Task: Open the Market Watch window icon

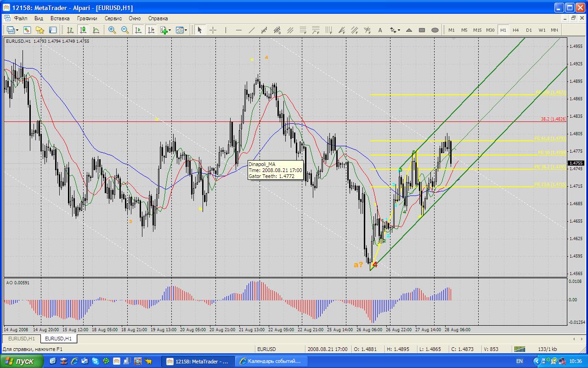Action: pos(27,30)
